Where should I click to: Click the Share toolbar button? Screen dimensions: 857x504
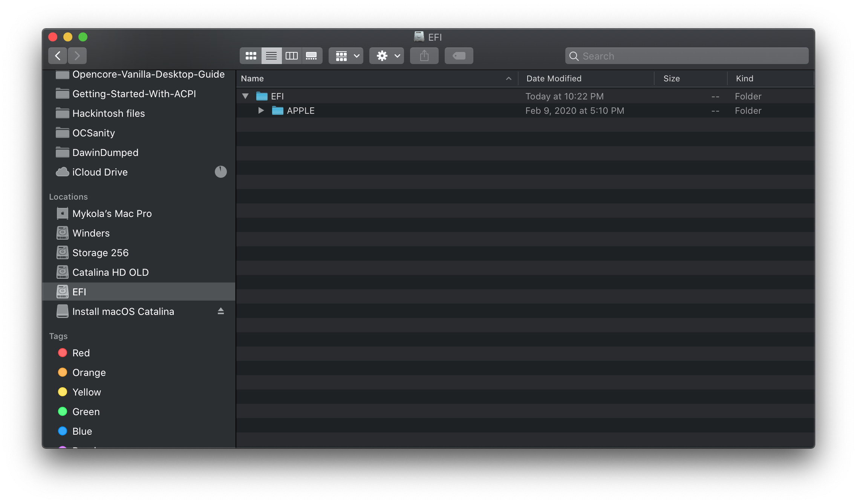(424, 56)
